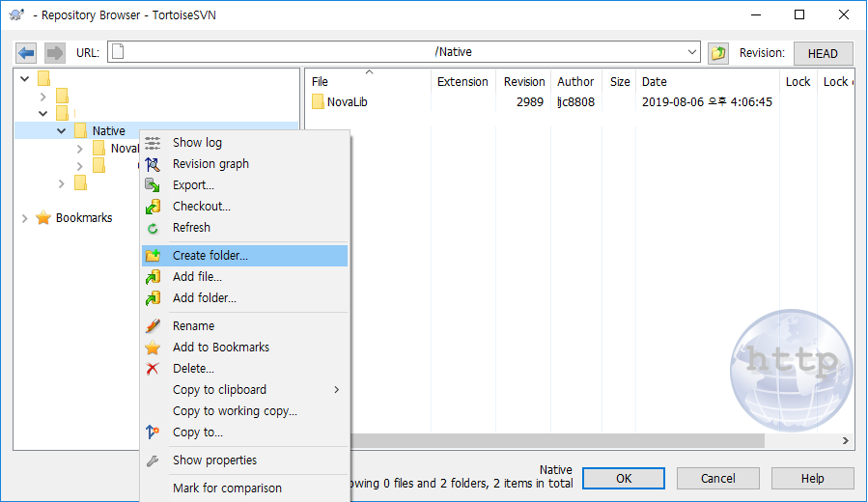Click the Cancel button
This screenshot has height=502, width=868.
pyautogui.click(x=718, y=478)
